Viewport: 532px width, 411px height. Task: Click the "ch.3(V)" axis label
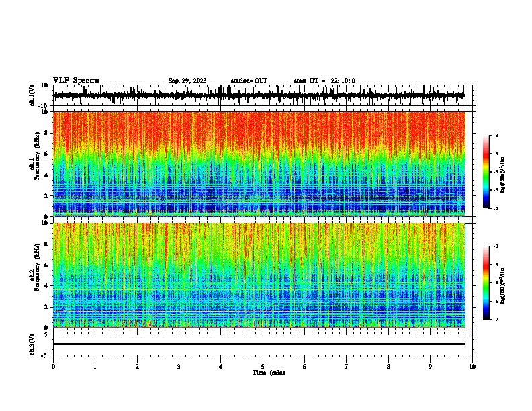pyautogui.click(x=32, y=345)
